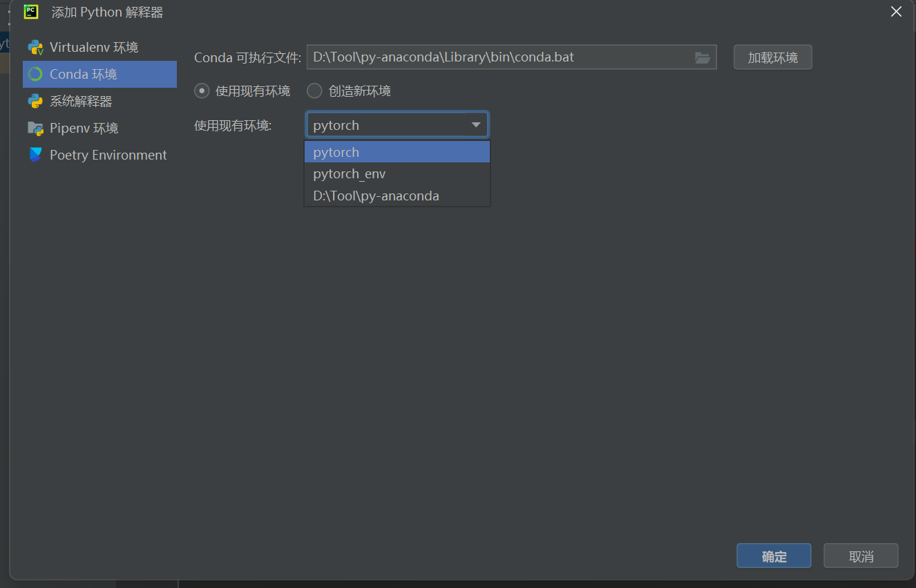Select Pipenv 环境 in the sidebar
916x588 pixels.
click(99, 129)
